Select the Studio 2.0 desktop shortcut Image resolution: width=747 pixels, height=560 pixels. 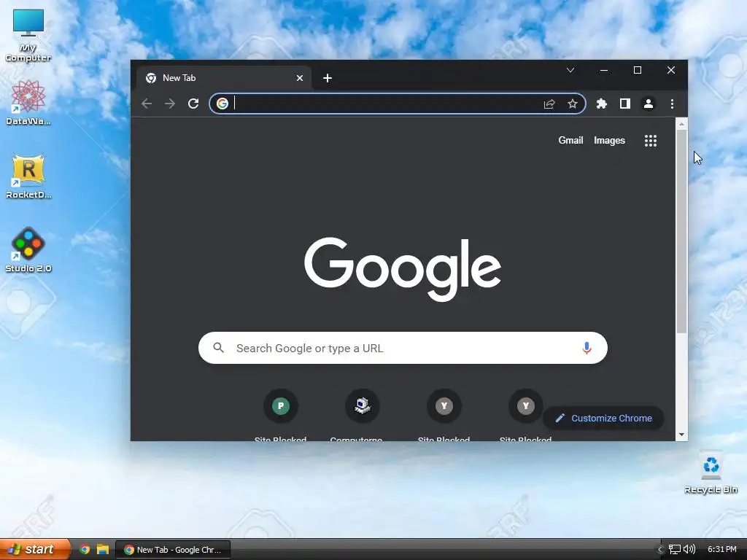click(x=28, y=250)
